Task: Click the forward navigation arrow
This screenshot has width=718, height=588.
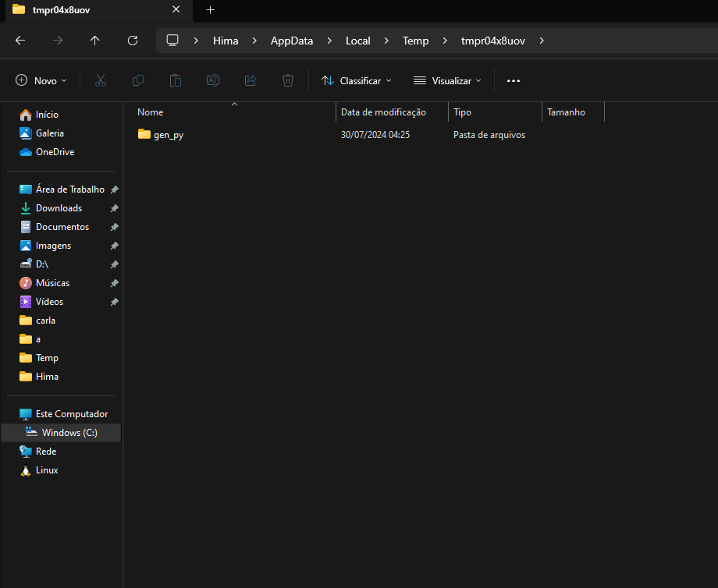Action: (x=58, y=41)
